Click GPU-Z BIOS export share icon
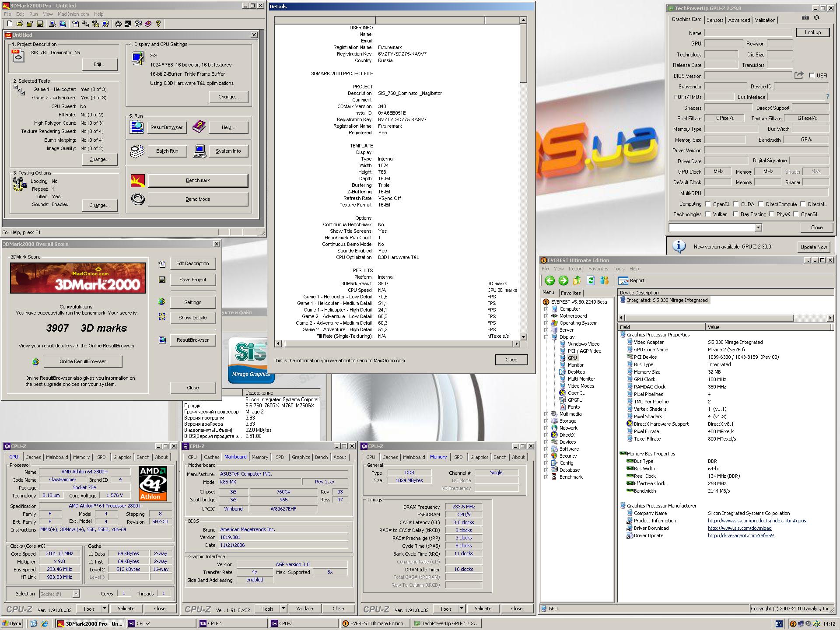Screen dimensions: 840x630 pyautogui.click(x=799, y=75)
